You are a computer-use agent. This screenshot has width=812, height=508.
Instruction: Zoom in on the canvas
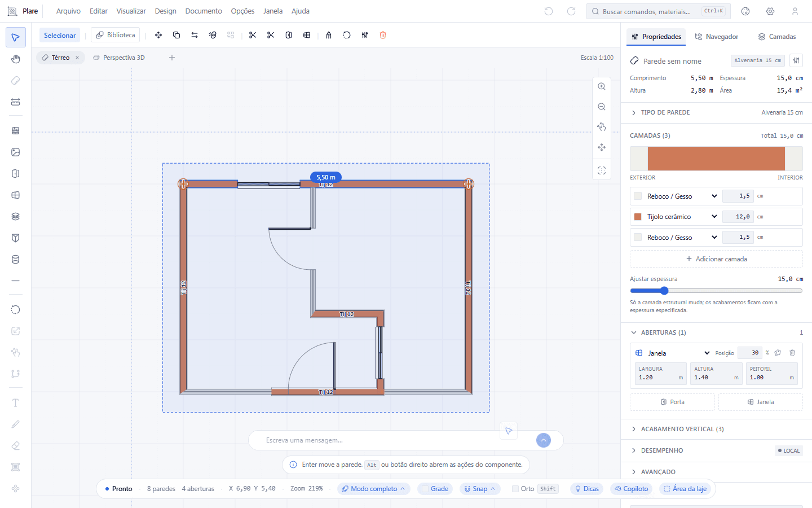pos(602,86)
